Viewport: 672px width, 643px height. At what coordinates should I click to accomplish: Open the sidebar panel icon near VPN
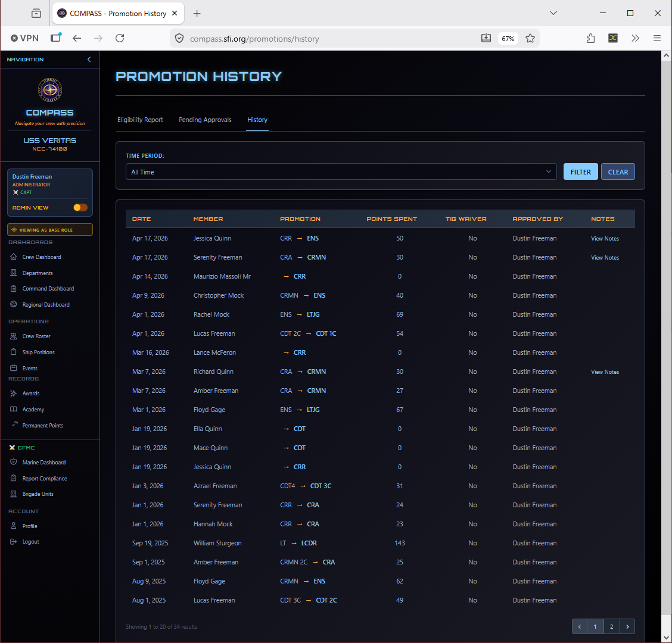pyautogui.click(x=56, y=38)
